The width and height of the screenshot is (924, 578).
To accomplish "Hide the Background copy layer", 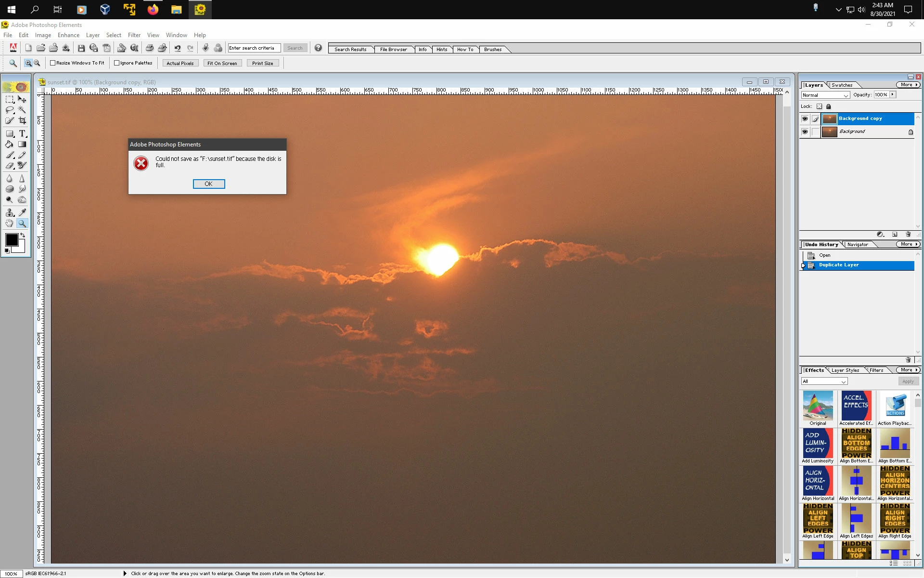I will (x=805, y=118).
